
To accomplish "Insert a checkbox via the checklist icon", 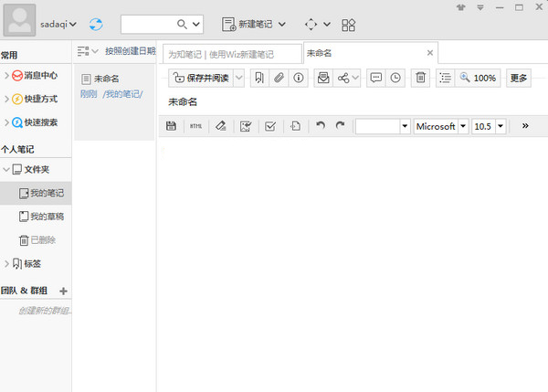I will [270, 126].
